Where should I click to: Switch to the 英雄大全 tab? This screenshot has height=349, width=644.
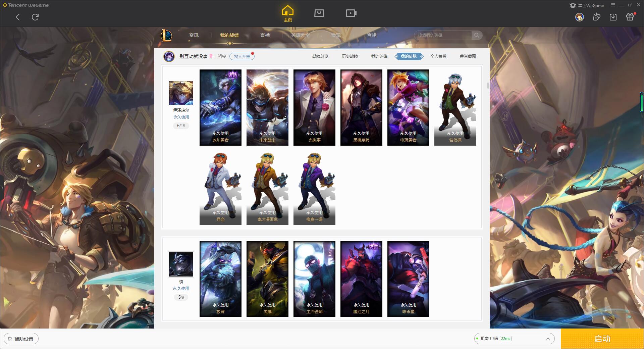click(x=301, y=35)
